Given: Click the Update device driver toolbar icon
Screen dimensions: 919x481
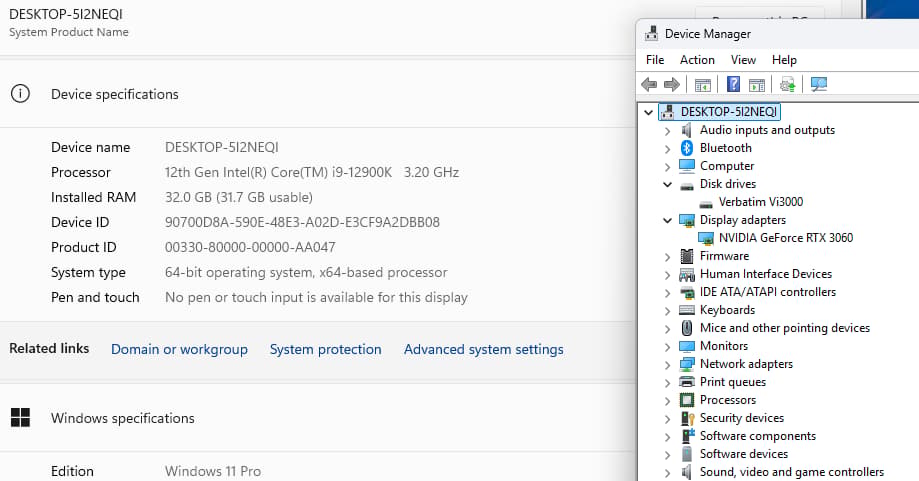Looking at the screenshot, I should tap(788, 84).
